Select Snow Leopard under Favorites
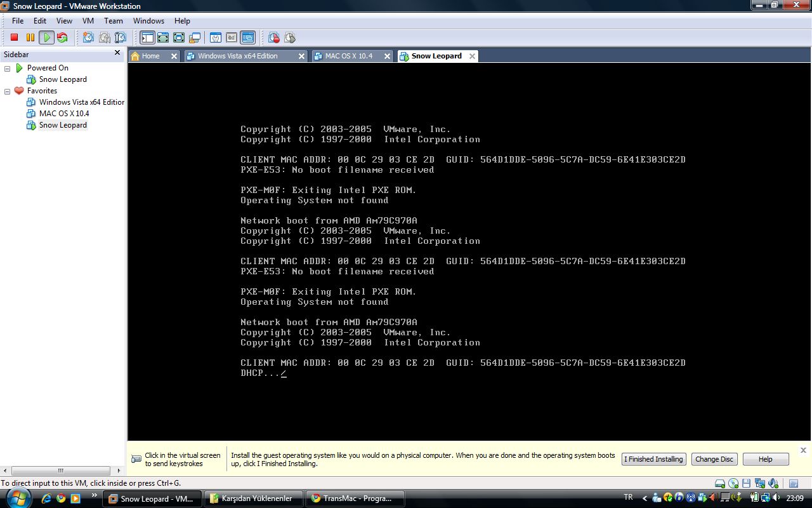812x508 pixels. (63, 125)
